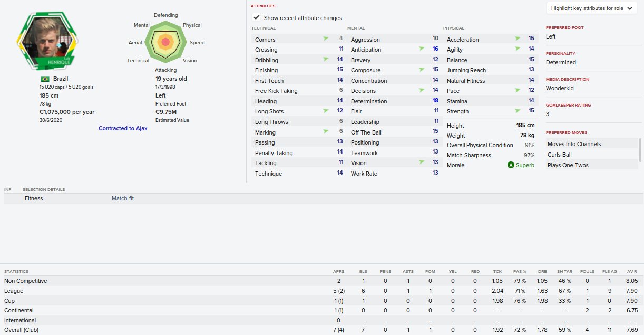Screen dimensions: 644x335
Task: Sort statistics by AV R column header
Action: pyautogui.click(x=632, y=271)
